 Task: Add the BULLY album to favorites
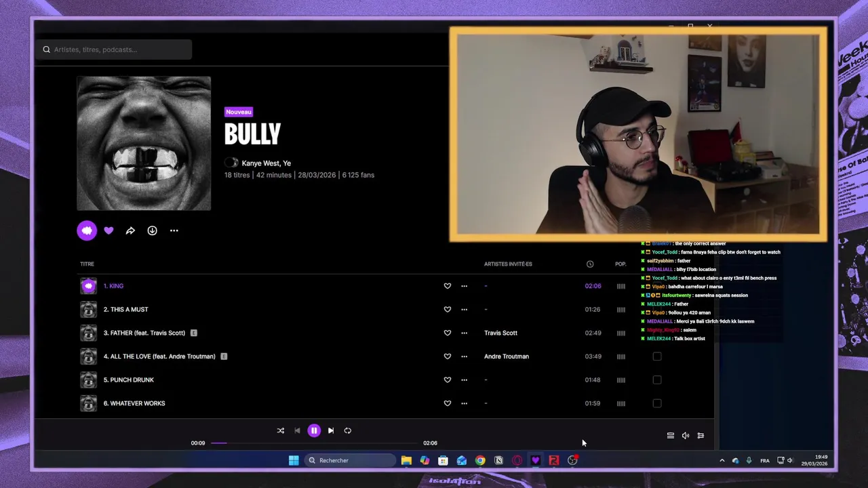click(x=108, y=230)
